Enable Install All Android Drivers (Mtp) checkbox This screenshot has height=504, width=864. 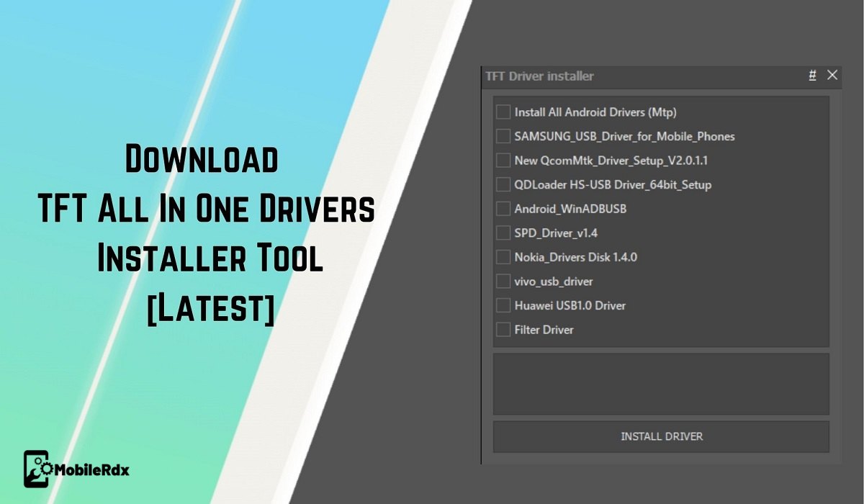(503, 112)
